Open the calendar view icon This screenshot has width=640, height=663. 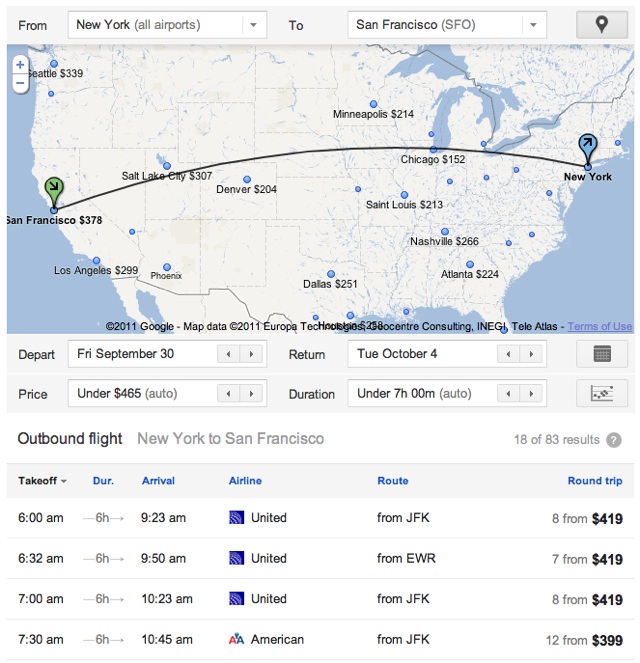click(602, 354)
